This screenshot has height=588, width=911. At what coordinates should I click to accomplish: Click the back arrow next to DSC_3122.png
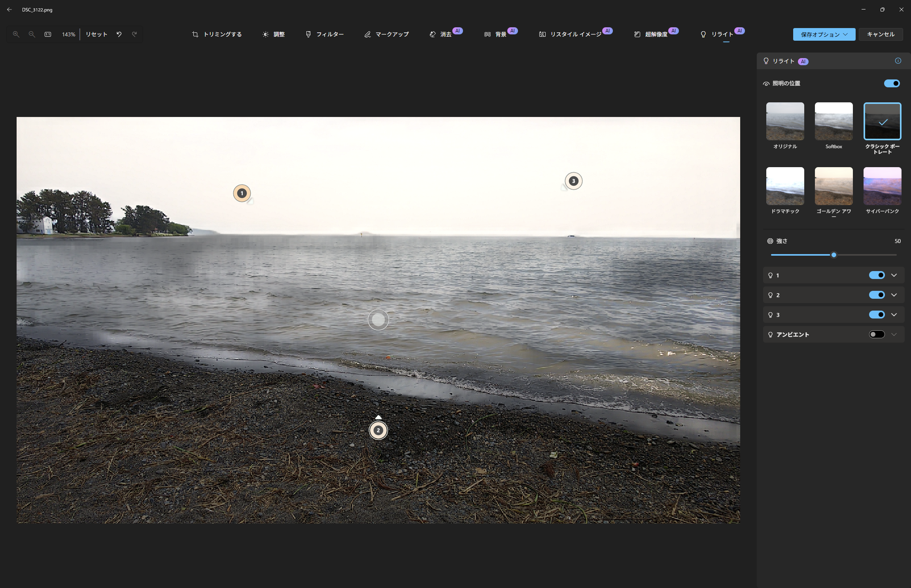coord(9,9)
